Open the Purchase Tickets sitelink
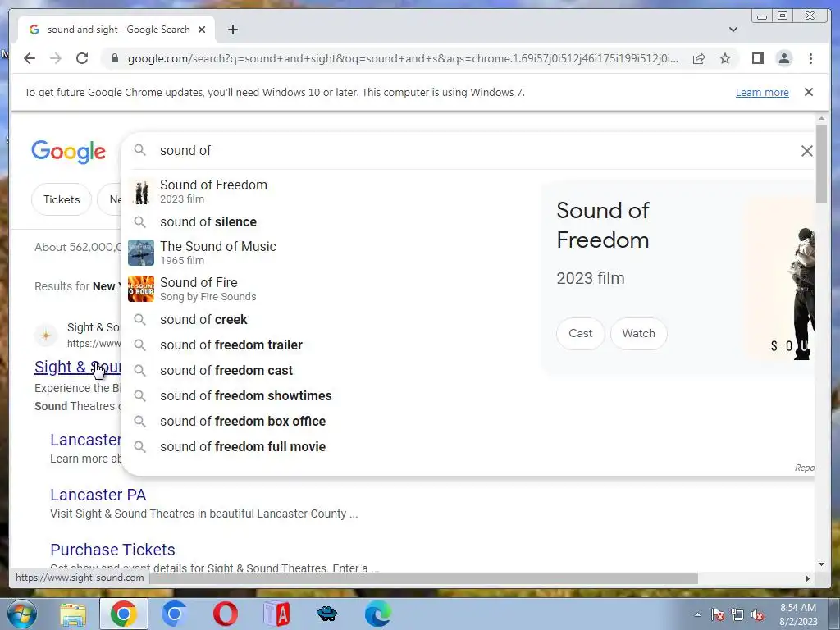The image size is (840, 630). [112, 550]
